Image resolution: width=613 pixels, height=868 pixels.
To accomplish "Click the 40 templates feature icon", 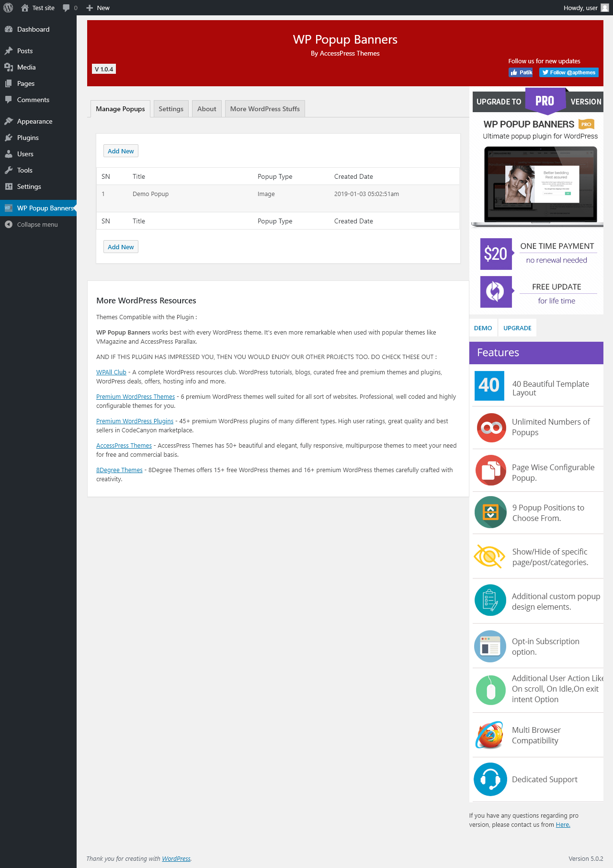I will pos(489,385).
